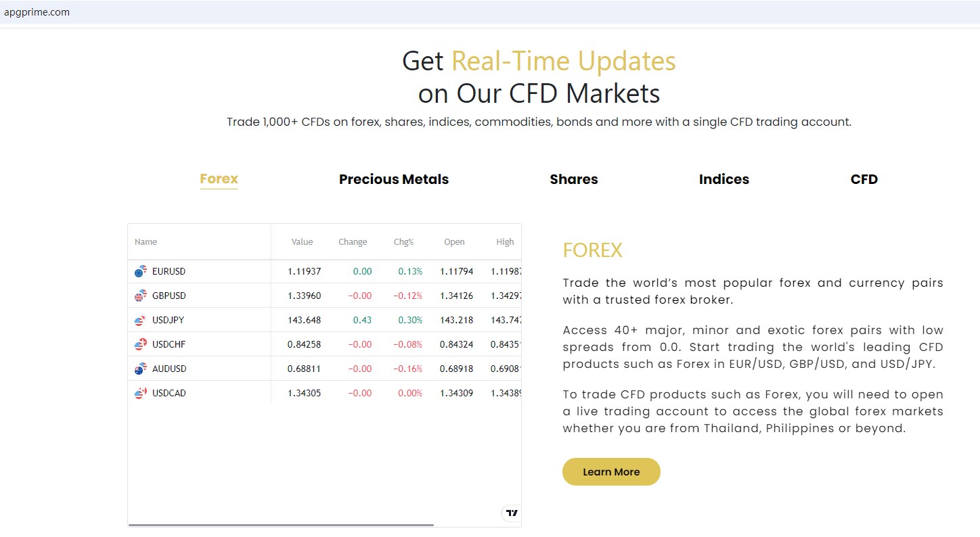Click the Value column header
Viewport: 980px width, 537px height.
coord(302,242)
